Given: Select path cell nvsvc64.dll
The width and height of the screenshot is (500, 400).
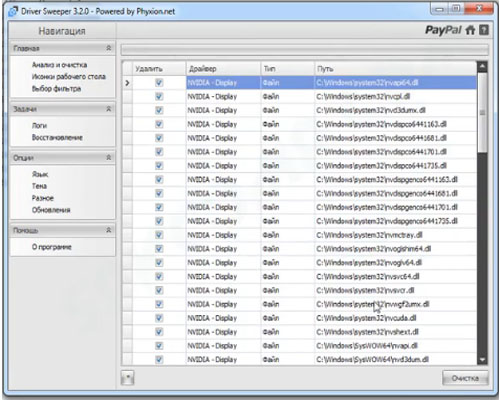Looking at the screenshot, I should (396, 277).
